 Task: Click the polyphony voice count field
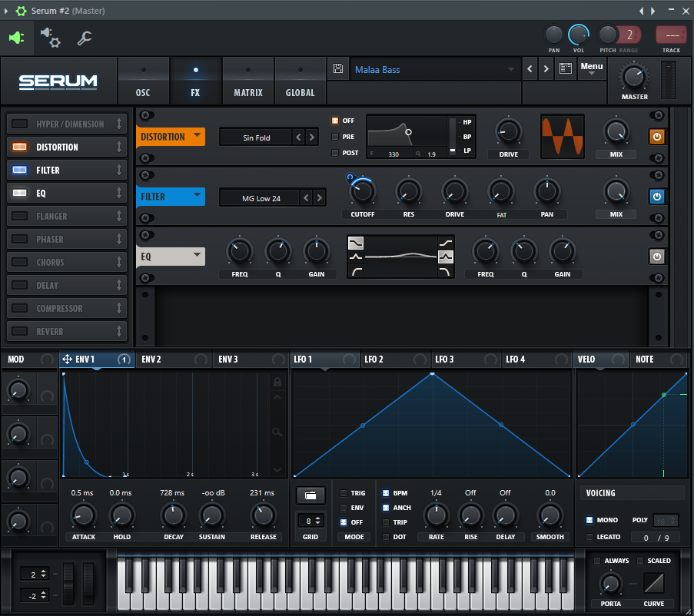(656, 538)
